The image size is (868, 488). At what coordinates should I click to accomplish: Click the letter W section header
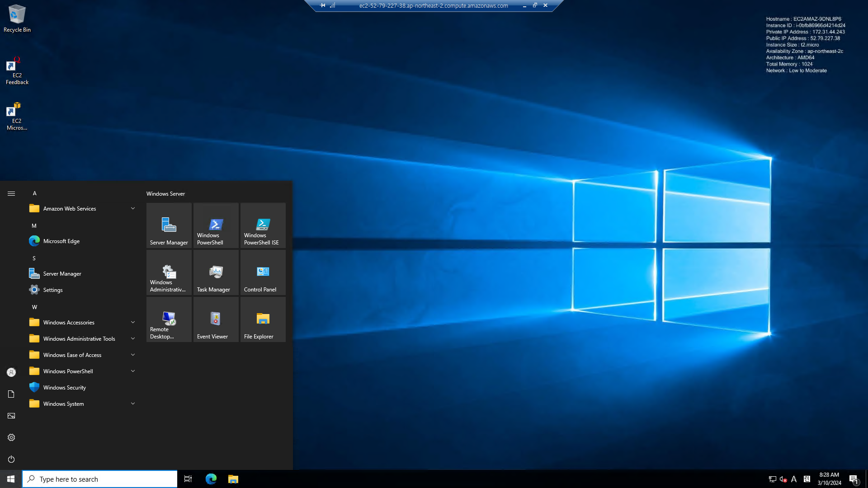point(34,307)
